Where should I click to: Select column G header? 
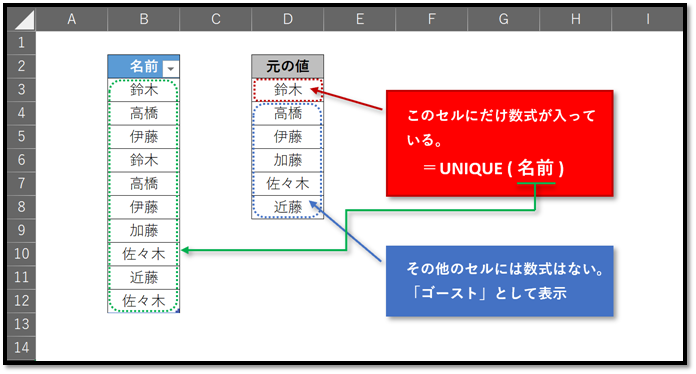[x=503, y=19]
